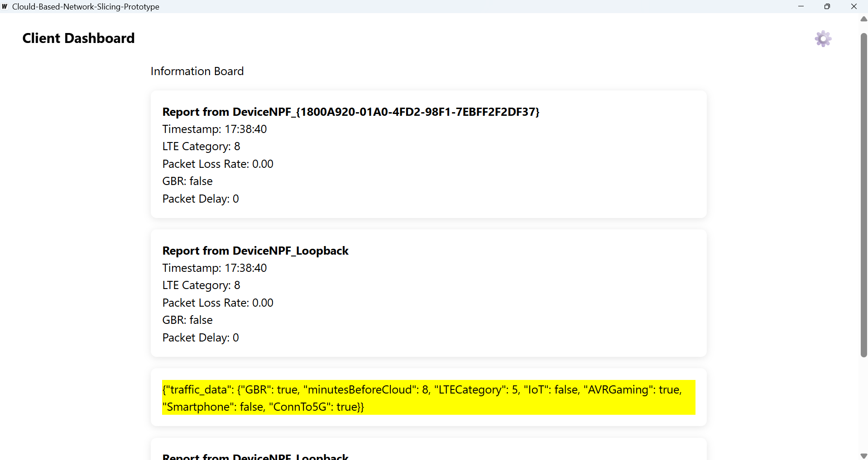
Task: Close the application window
Action: [854, 6]
